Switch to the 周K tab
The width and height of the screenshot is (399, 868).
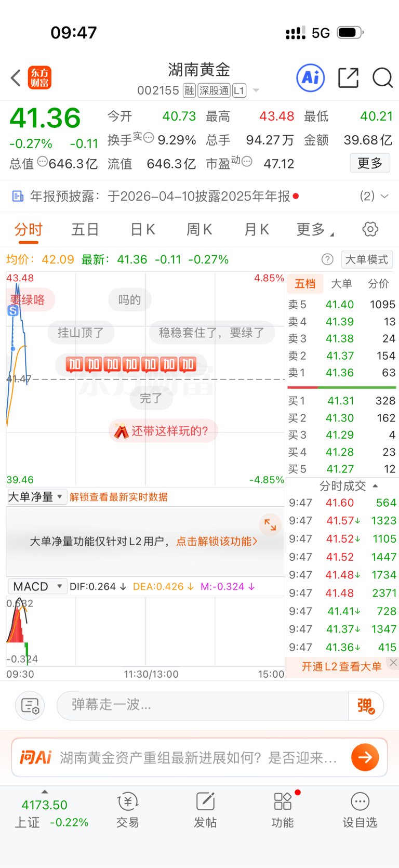pyautogui.click(x=199, y=229)
